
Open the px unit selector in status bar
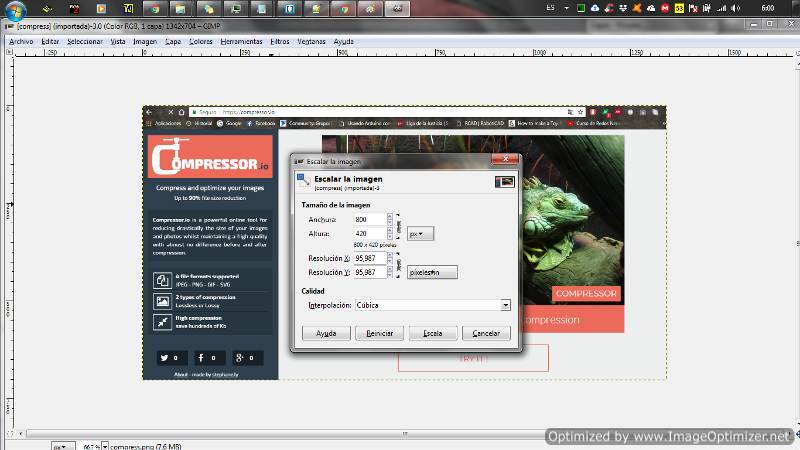click(63, 446)
